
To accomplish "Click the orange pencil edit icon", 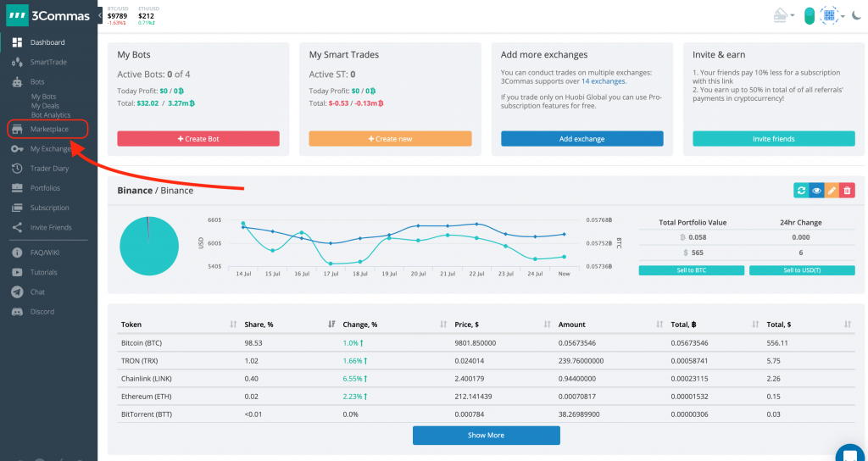I will [x=832, y=191].
